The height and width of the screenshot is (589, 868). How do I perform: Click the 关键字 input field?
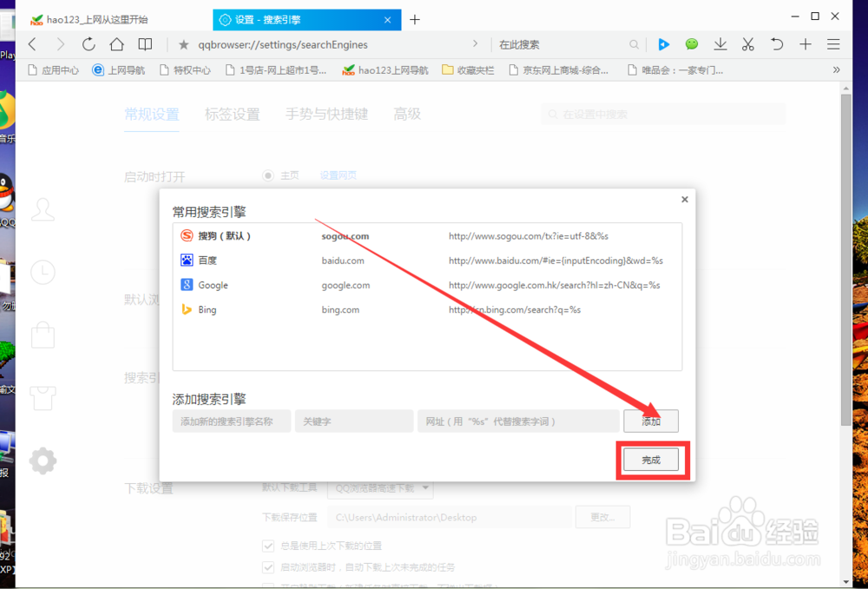354,421
